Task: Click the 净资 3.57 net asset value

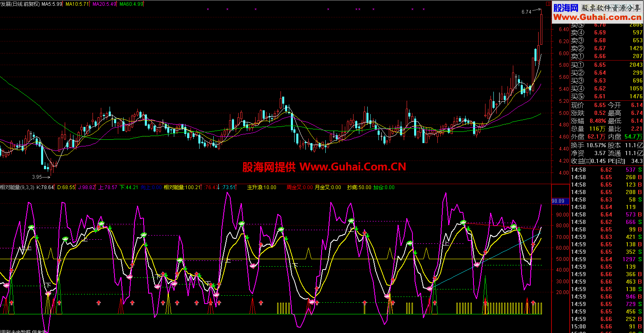Action: [600, 153]
